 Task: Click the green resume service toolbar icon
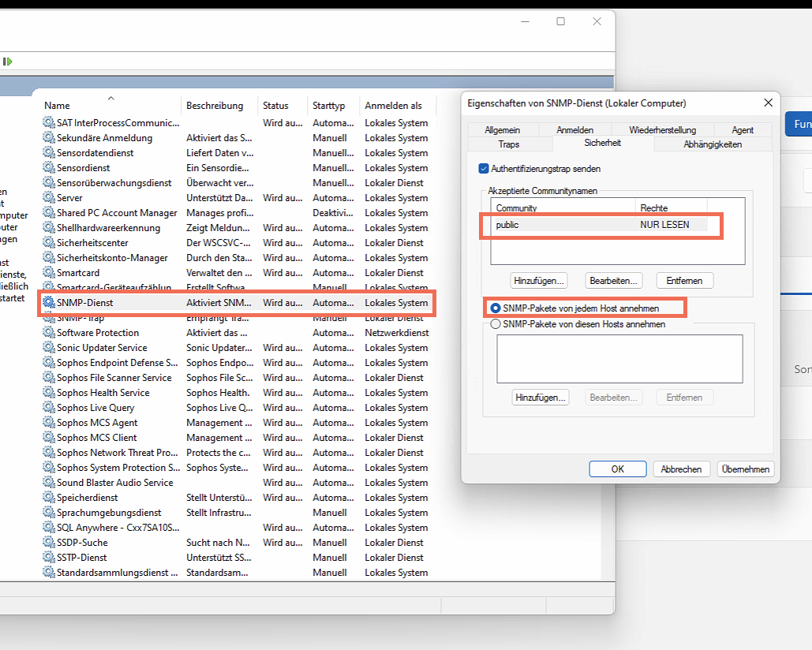tap(8, 62)
